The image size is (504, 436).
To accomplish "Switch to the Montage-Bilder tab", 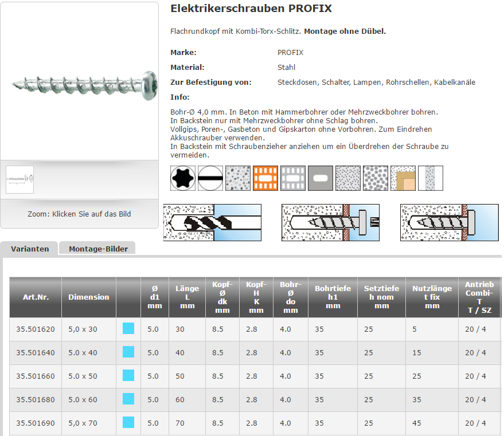I will (x=97, y=249).
